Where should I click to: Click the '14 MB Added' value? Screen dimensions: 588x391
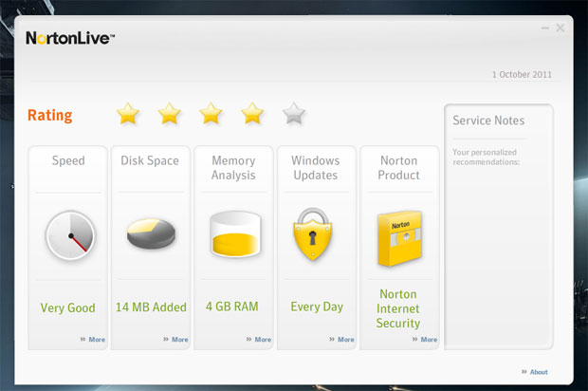pos(151,307)
